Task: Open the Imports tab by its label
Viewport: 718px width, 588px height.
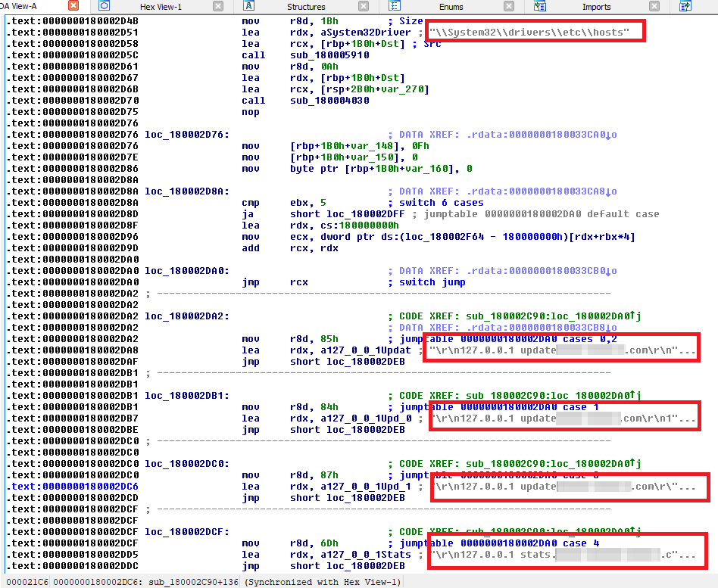Action: click(x=596, y=7)
